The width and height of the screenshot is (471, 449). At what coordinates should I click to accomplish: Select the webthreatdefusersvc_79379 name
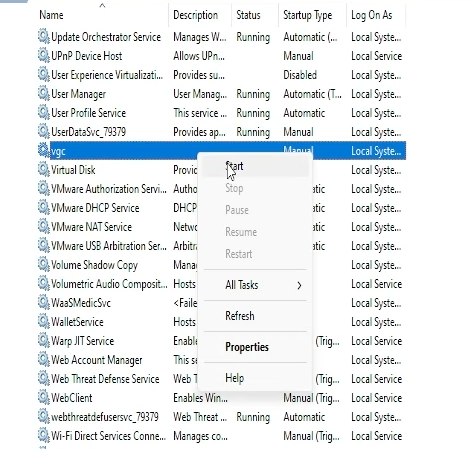pos(105,417)
